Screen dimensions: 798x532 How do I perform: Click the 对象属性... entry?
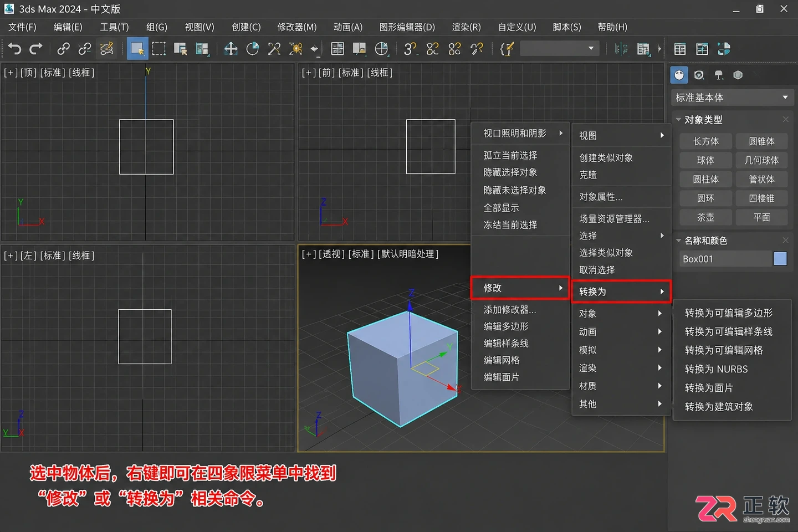[x=601, y=197]
